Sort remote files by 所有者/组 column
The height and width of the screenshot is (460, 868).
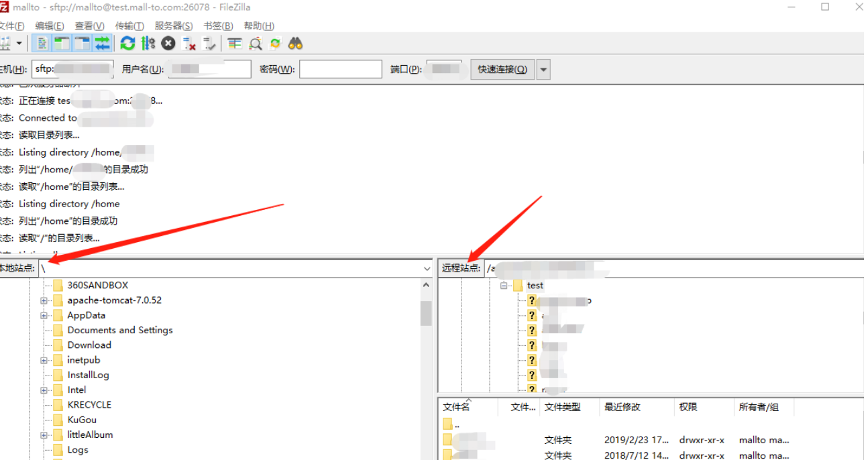tap(764, 407)
